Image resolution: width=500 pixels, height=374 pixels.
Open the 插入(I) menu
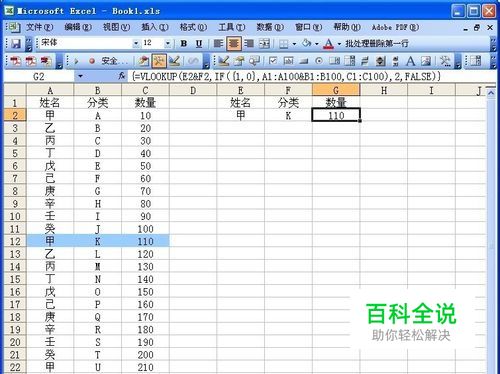pos(155,27)
